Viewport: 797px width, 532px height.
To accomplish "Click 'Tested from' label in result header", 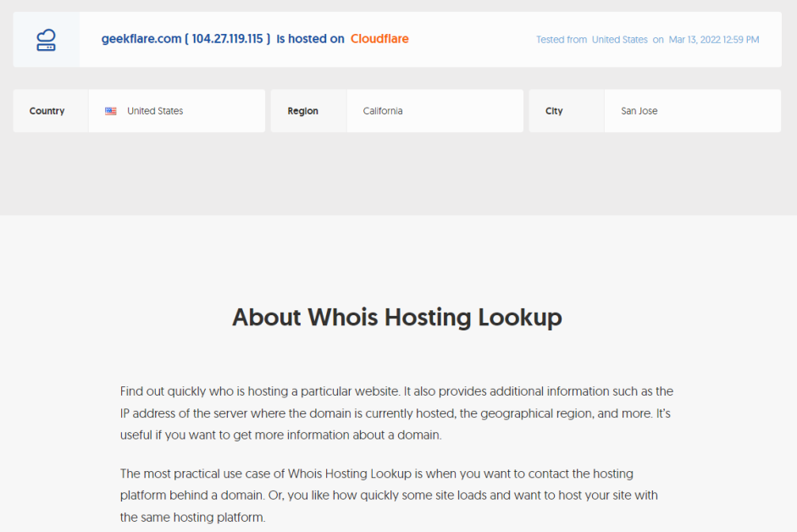I will pyautogui.click(x=562, y=40).
